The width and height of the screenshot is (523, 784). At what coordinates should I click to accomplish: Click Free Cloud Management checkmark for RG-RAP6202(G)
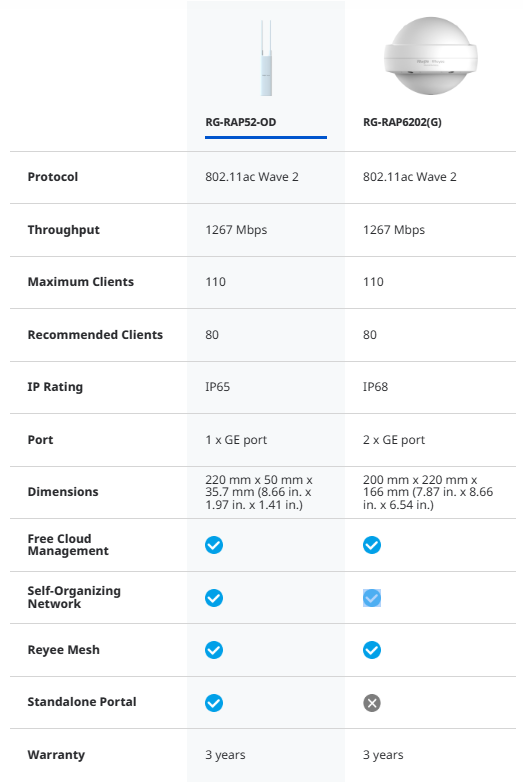pyautogui.click(x=372, y=545)
